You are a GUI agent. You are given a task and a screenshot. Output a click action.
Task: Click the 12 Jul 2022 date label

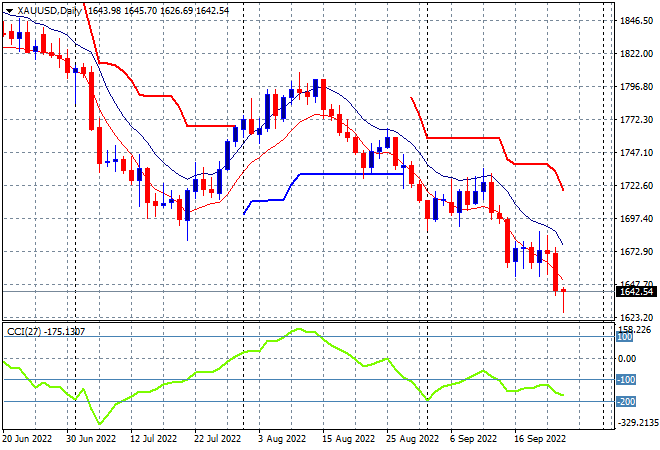coord(154,439)
